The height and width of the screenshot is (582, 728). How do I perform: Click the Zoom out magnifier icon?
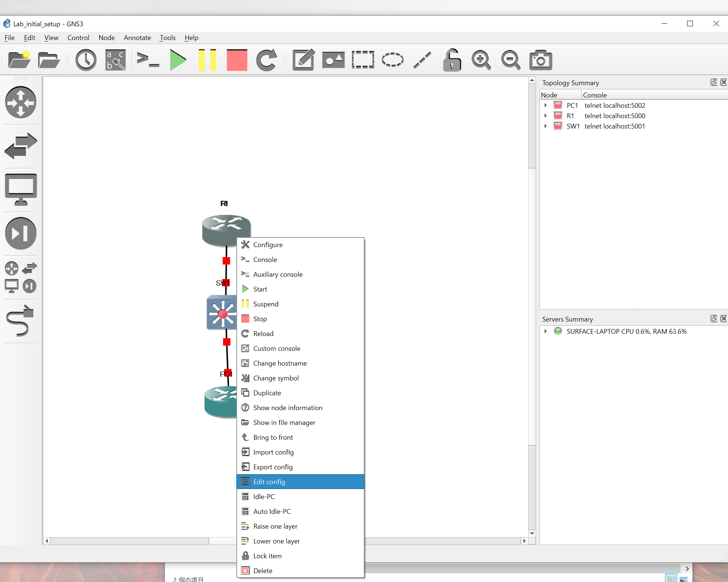(x=511, y=60)
